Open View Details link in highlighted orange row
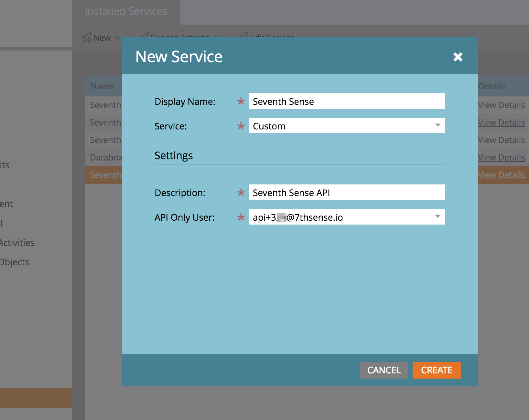Image resolution: width=529 pixels, height=420 pixels. point(501,175)
